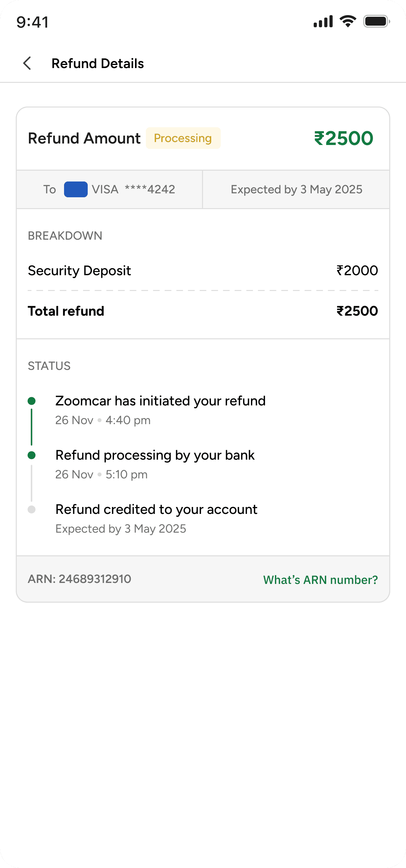The height and width of the screenshot is (868, 406).
Task: Click the Expected by 3 May 2025 cell
Action: pos(296,189)
